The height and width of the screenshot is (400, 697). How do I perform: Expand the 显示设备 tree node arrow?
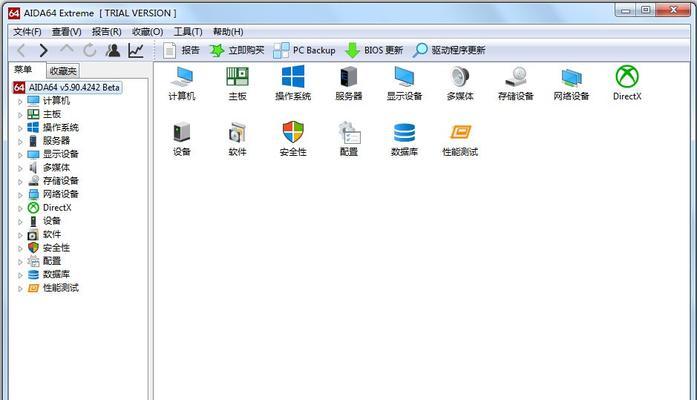coord(20,155)
